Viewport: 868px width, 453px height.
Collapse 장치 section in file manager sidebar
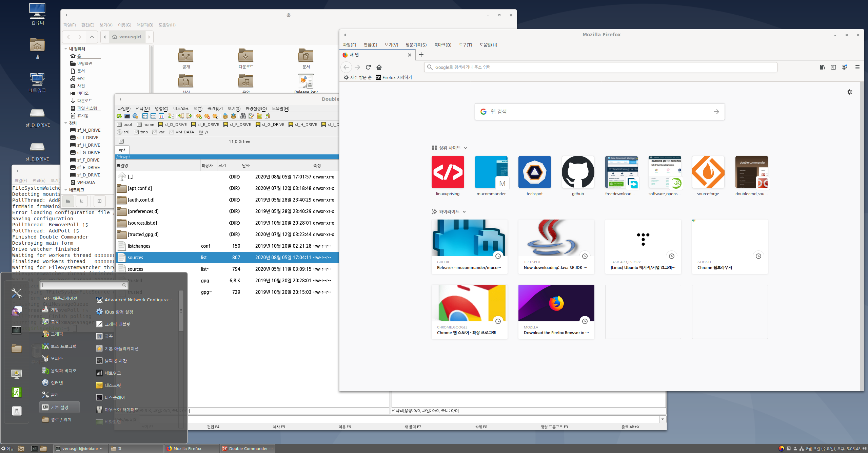[x=66, y=123]
